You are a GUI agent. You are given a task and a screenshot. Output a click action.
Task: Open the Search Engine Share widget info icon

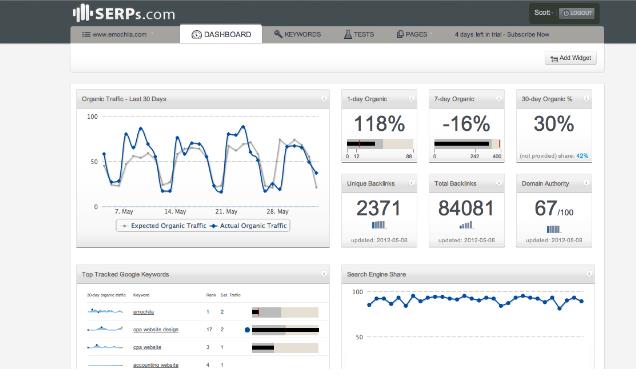point(589,274)
